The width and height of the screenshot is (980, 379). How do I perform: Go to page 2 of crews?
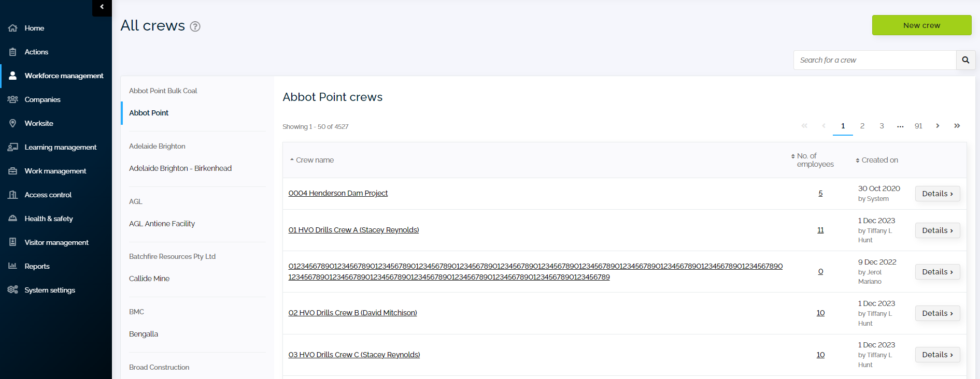coord(862,126)
